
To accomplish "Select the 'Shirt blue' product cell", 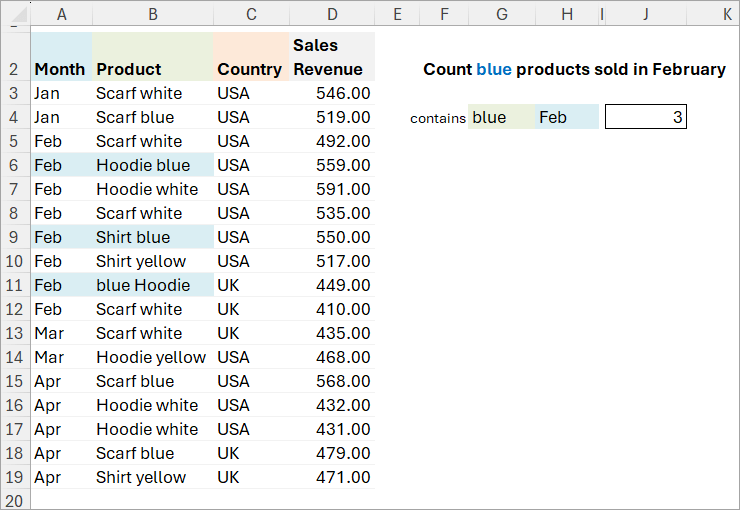I will (153, 237).
